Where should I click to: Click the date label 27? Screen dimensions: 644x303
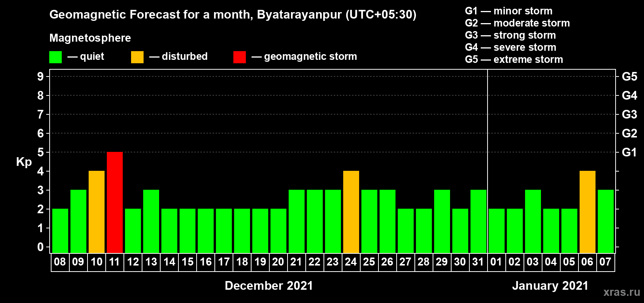coord(405,262)
